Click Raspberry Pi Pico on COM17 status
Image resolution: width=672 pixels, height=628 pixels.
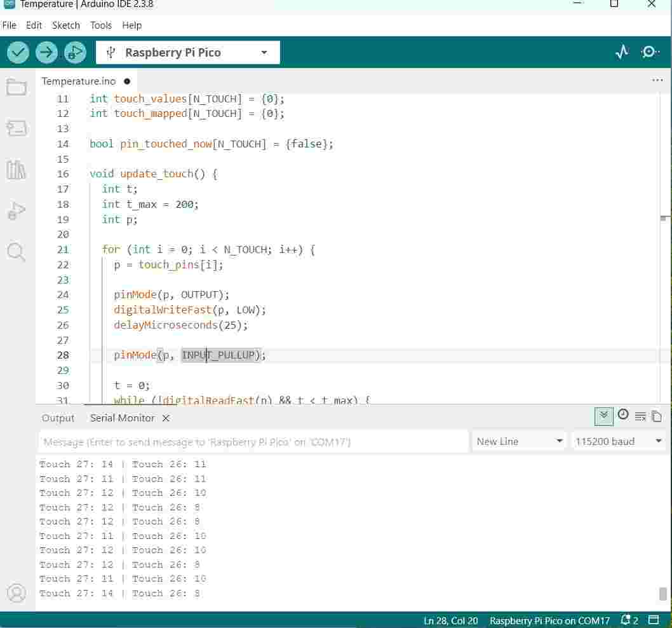(550, 621)
